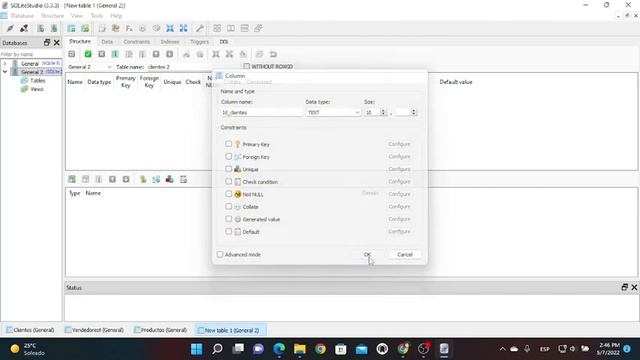Switch to the Constraints tab
Screen dimensions: 640x360
[137, 42]
